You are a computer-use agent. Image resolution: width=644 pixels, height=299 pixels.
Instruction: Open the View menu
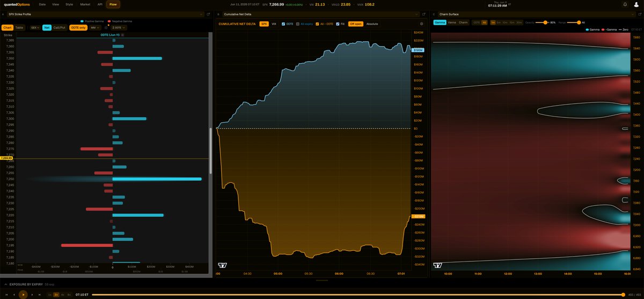coord(55,4)
